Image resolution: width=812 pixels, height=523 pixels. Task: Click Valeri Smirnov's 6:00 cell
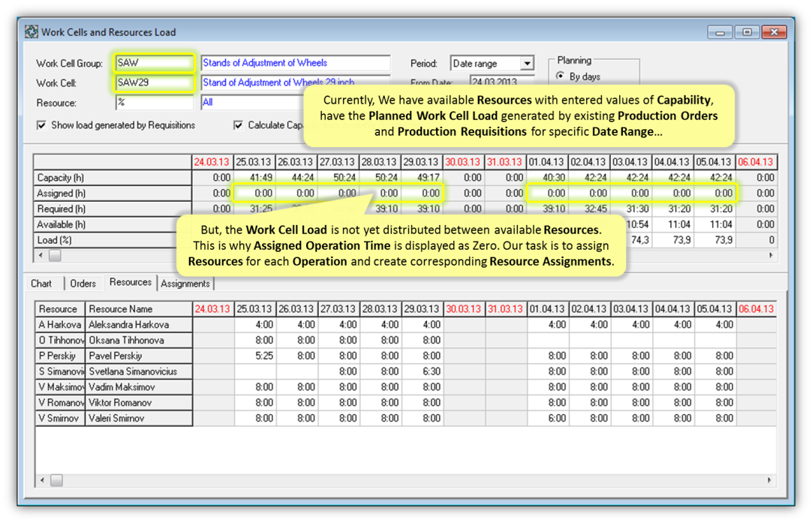click(x=548, y=418)
